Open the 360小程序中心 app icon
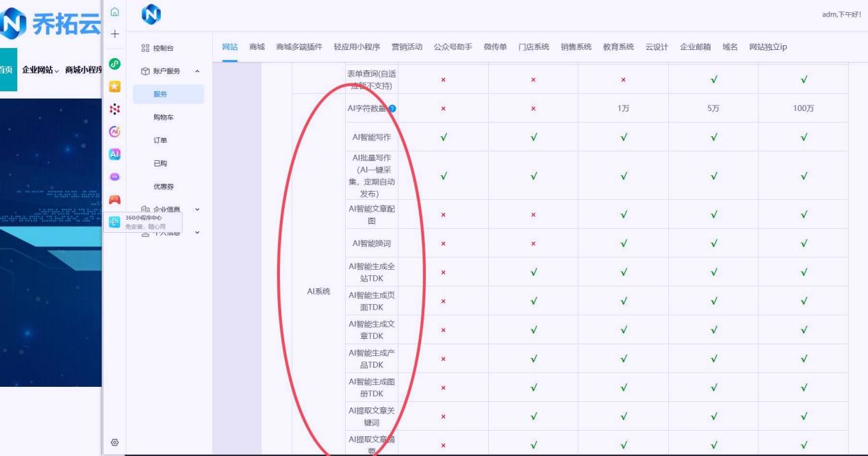 click(x=115, y=221)
